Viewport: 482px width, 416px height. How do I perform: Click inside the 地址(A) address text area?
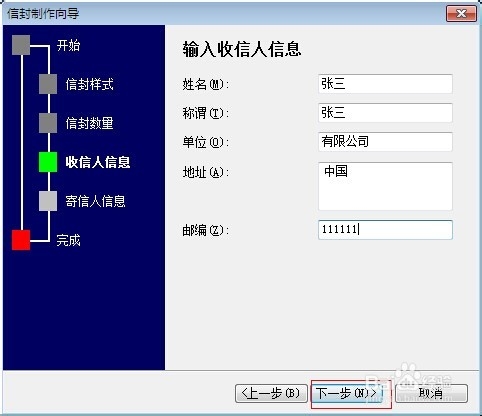click(385, 186)
